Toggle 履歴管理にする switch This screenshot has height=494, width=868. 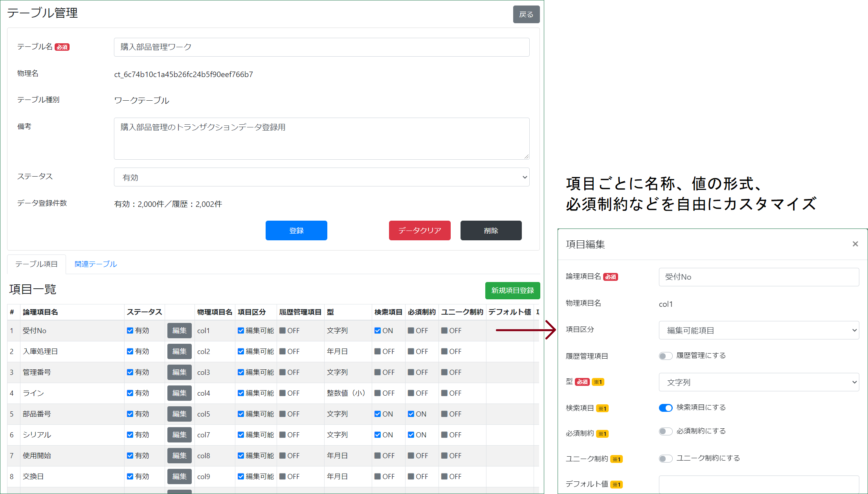click(666, 356)
